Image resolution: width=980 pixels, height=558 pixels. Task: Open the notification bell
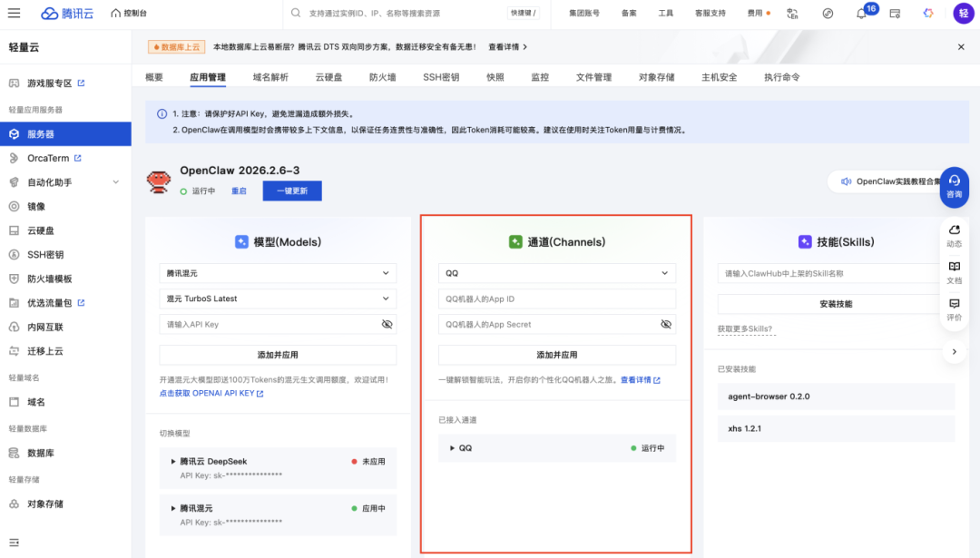tap(861, 14)
